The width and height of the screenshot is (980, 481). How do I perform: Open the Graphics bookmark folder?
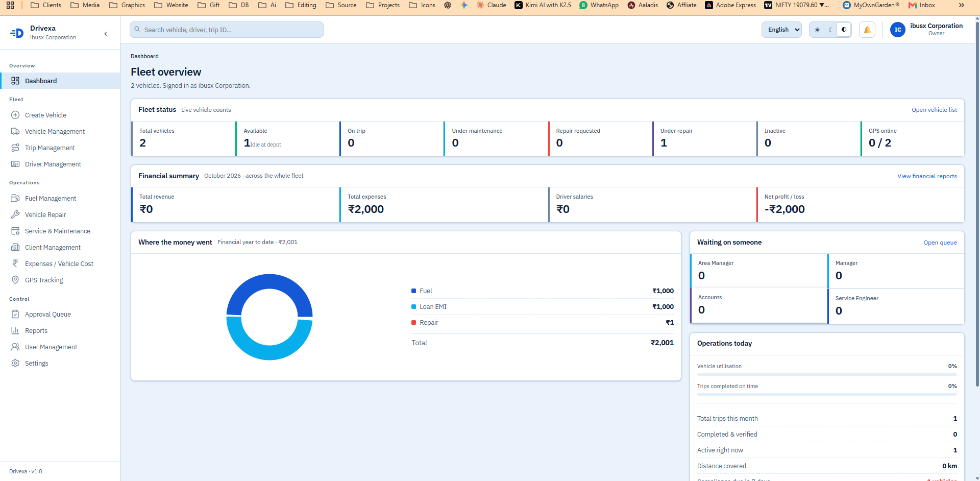[x=127, y=5]
